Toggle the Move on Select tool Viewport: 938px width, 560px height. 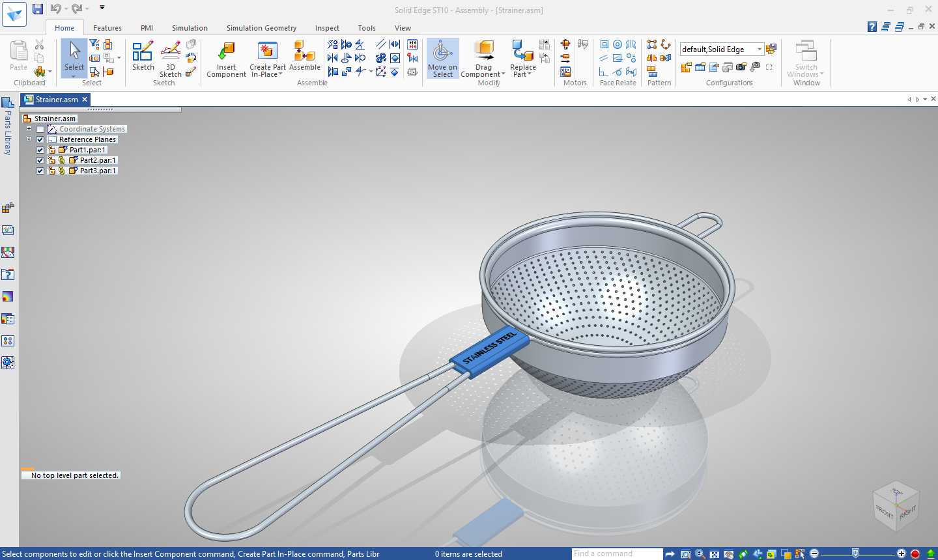(443, 59)
